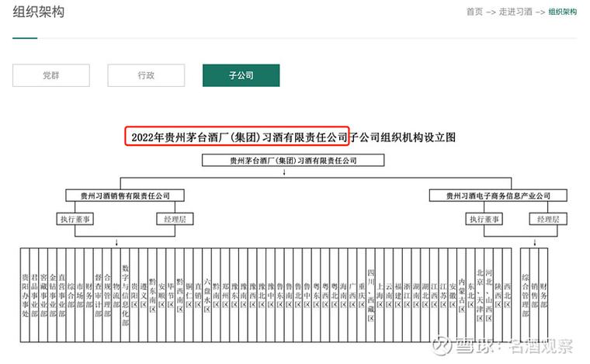This screenshot has width=590, height=364.
Task: Click the 粤北区 column
Action: 334,295
